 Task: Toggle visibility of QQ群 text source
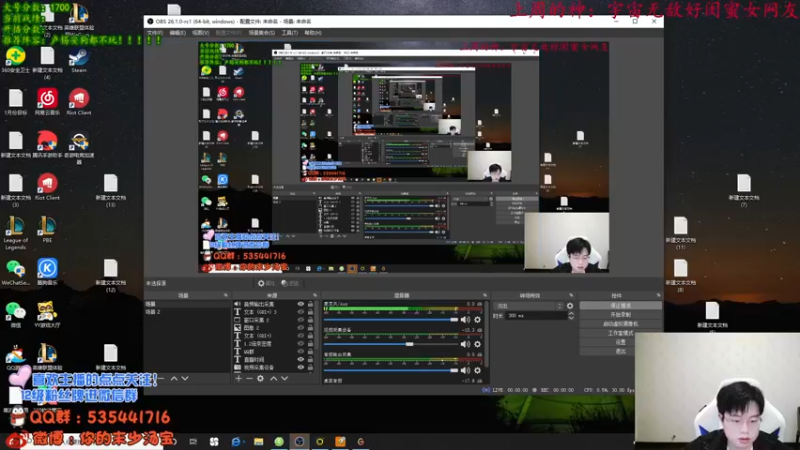(x=301, y=352)
